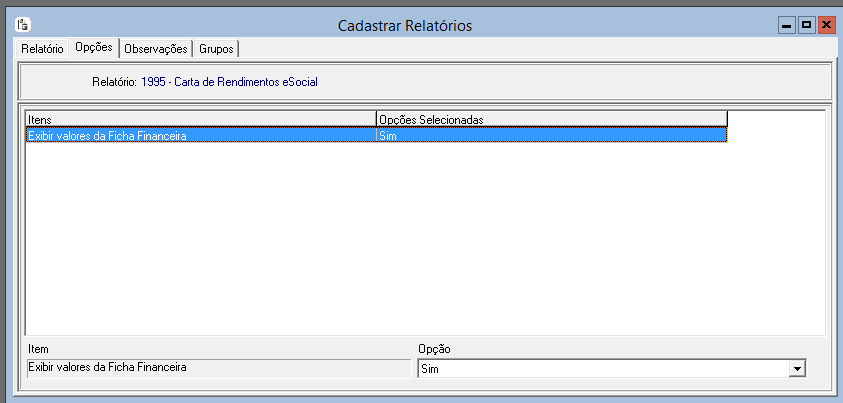Go to the Grupos tab
843x403 pixels.
(216, 48)
